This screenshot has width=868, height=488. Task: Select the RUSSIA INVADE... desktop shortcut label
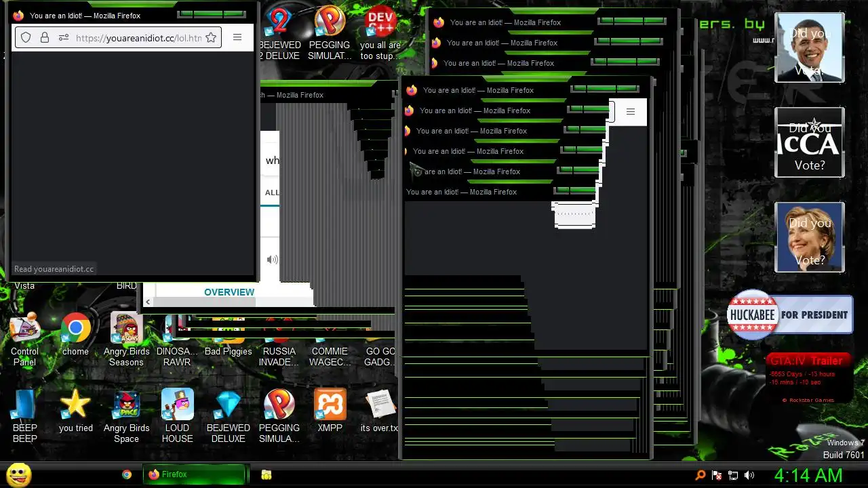click(279, 357)
